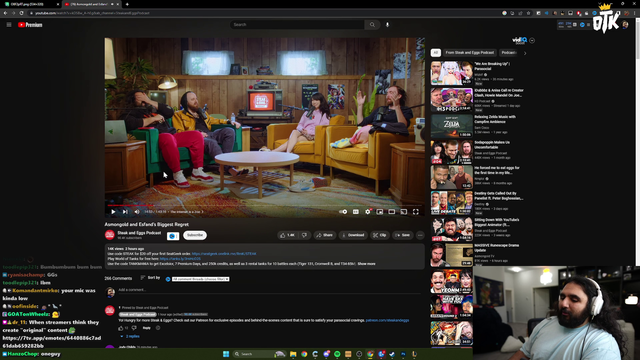The image size is (640, 360).
Task: Open Runescape Drama Update video
Action: pos(451,255)
